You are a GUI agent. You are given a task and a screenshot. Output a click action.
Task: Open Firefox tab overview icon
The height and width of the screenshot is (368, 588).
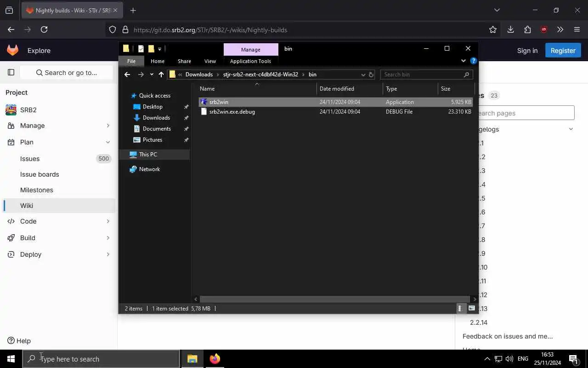[9, 10]
